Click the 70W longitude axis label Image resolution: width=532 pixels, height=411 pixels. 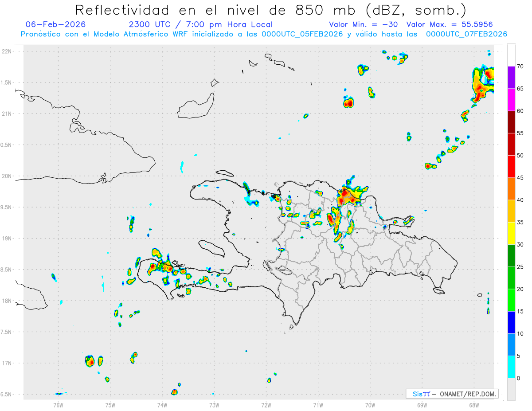point(370,405)
